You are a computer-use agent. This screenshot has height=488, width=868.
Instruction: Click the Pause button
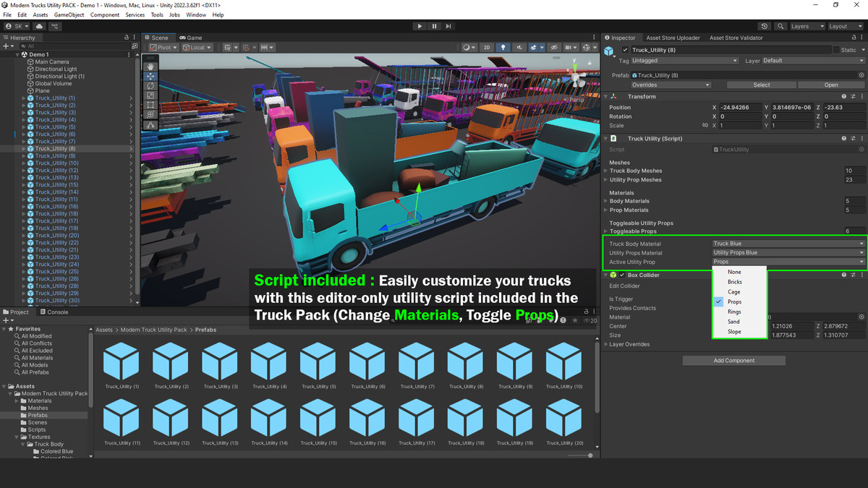point(434,26)
